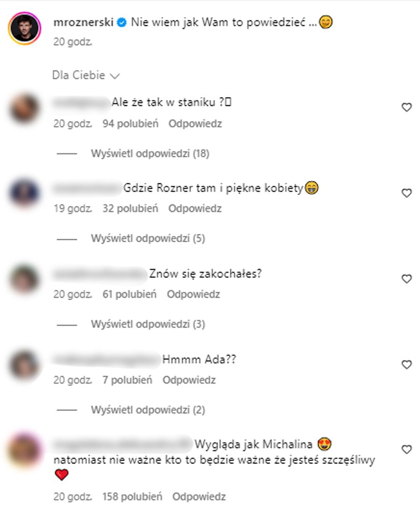Click Odpowiedz under 'Znów się zakochałeś?'

click(x=193, y=294)
